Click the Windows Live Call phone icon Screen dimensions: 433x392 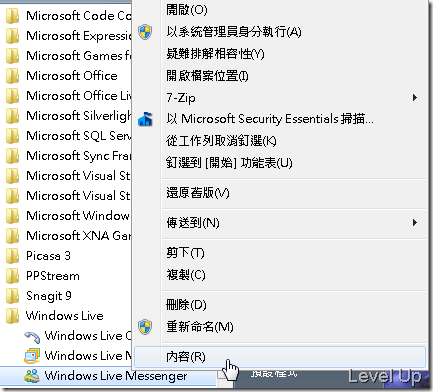(x=32, y=337)
